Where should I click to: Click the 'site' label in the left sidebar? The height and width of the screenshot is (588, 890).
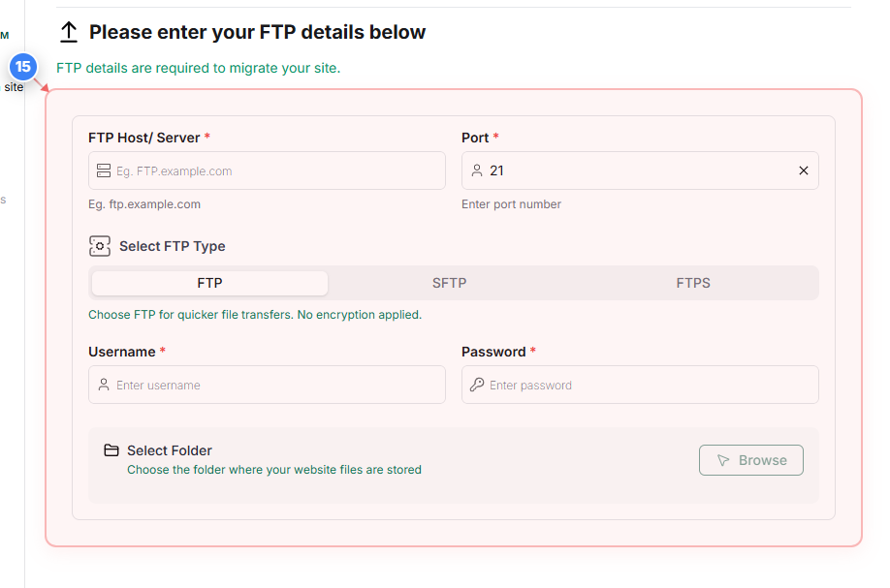point(13,86)
